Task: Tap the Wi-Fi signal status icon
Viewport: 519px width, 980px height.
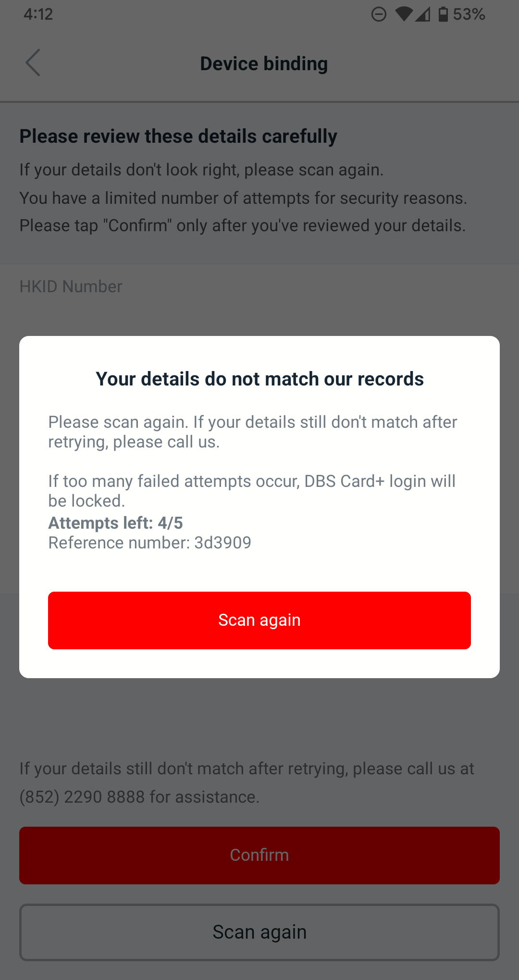Action: [404, 14]
